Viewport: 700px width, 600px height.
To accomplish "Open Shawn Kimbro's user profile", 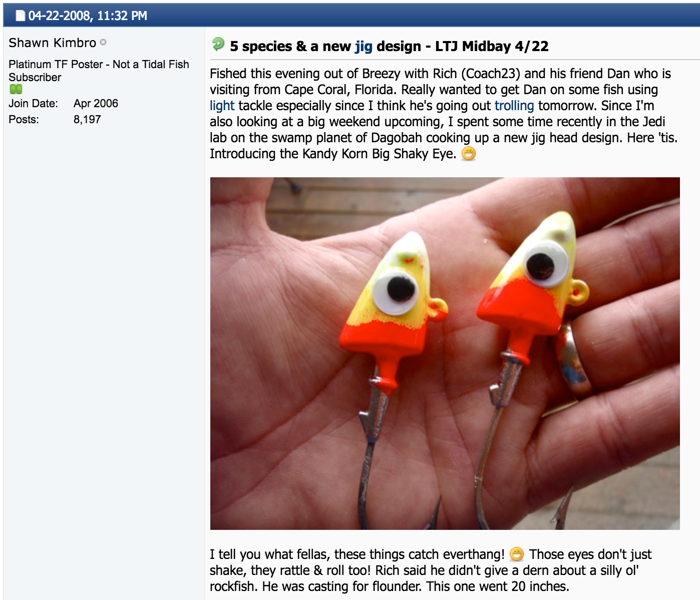I will 52,43.
